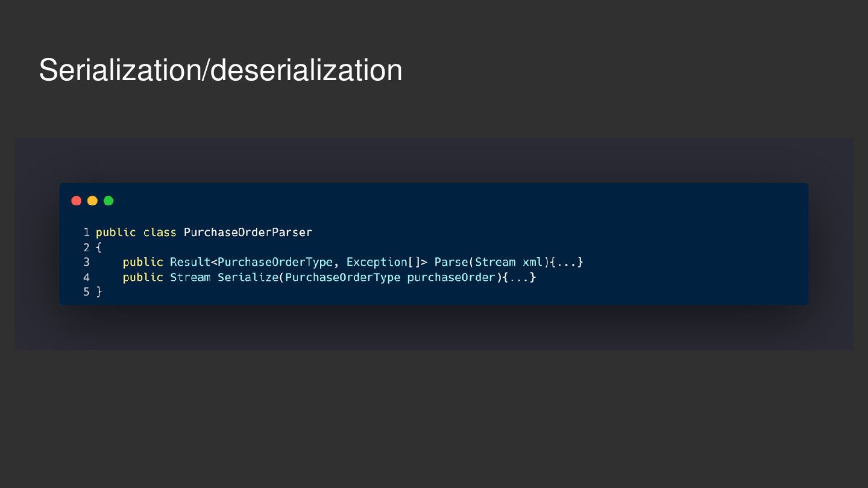Click line number 1 in the gutter
Screen dimensions: 868x488
point(86,232)
